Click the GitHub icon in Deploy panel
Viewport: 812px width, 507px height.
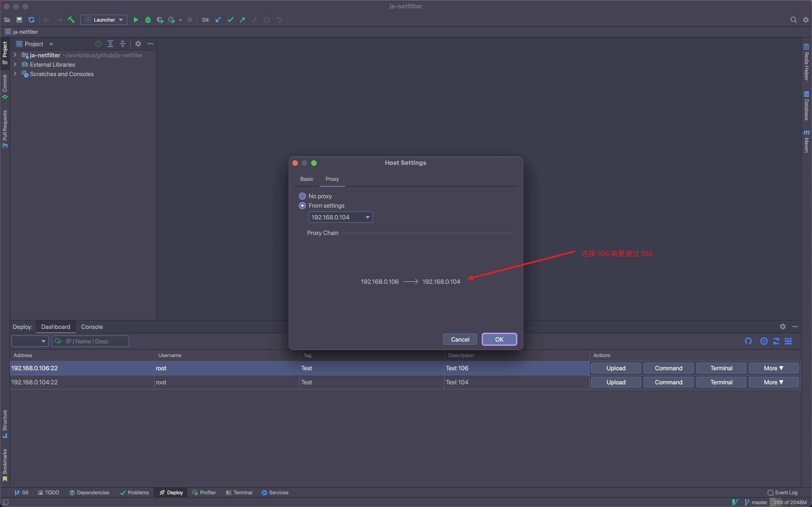pos(748,341)
